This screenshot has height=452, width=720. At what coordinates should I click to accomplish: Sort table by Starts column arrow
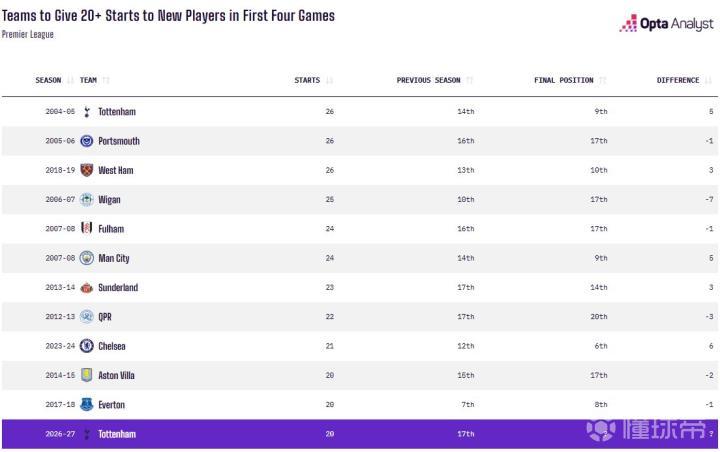(x=329, y=80)
